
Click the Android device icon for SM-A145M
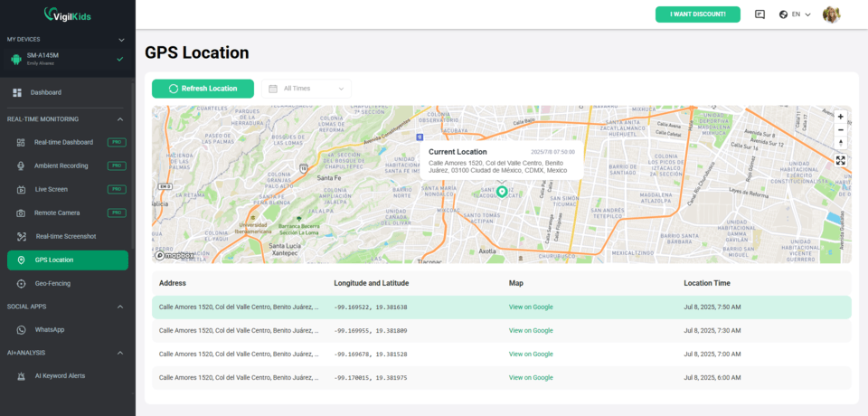pyautogui.click(x=16, y=59)
